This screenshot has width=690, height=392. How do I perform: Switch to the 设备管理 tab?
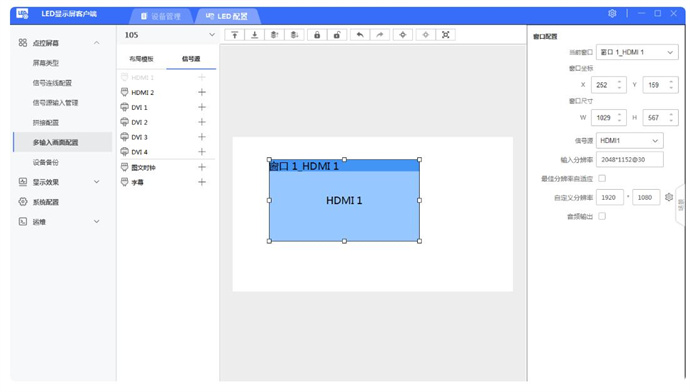(x=161, y=16)
